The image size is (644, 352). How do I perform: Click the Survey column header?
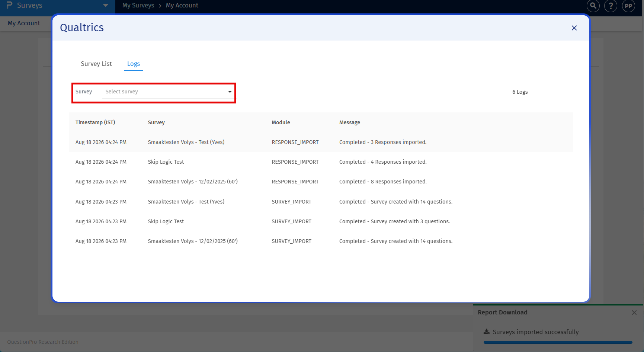click(x=156, y=122)
